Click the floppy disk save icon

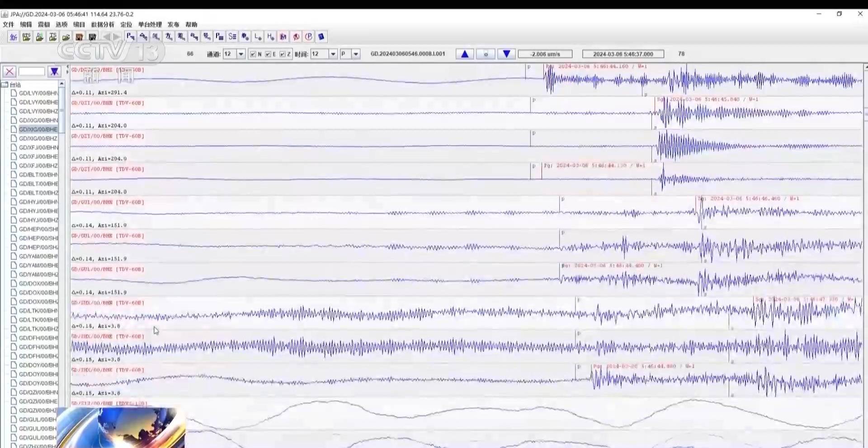[x=92, y=37]
